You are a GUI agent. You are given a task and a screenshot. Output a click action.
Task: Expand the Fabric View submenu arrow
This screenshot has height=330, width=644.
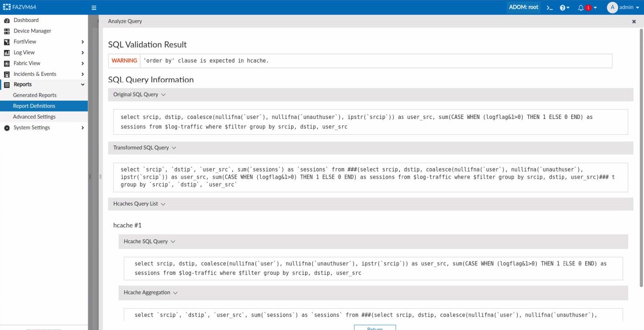point(83,63)
